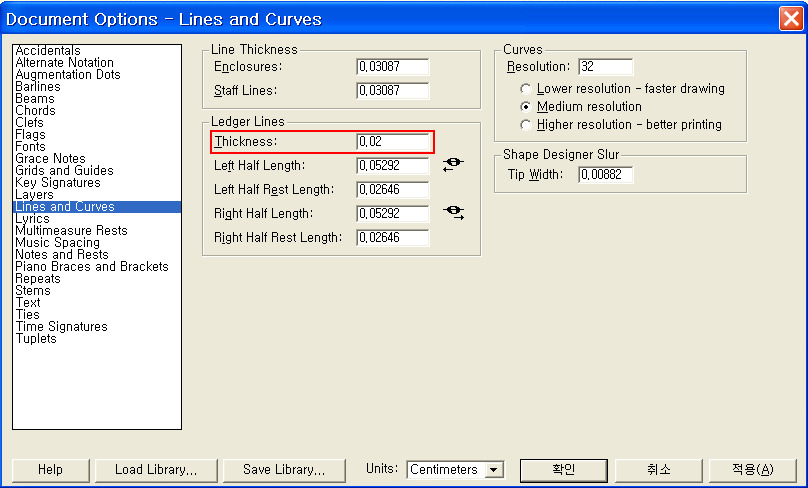Select Medium resolution radio button
Viewport: 808px width, 488px height.
(526, 107)
